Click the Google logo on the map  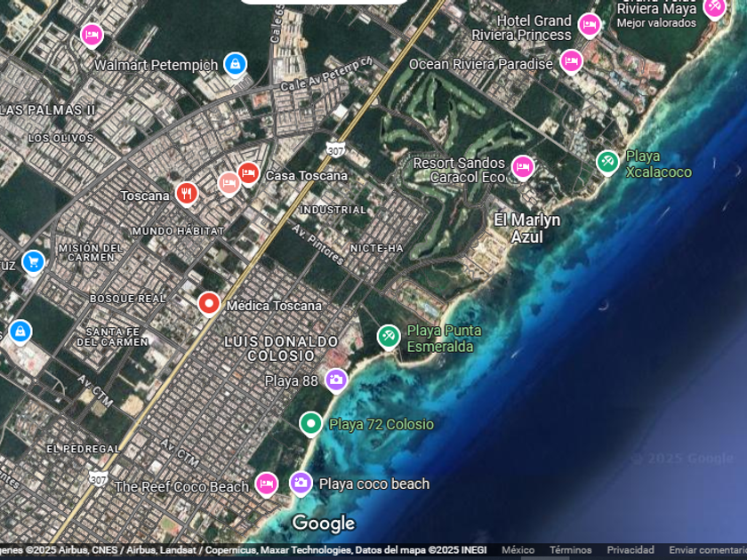click(324, 523)
